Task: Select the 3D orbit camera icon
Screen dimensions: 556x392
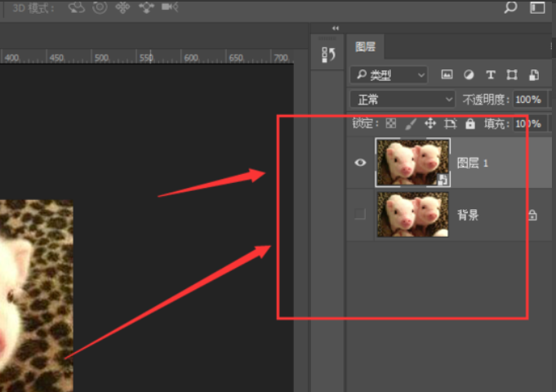Action: 76,7
